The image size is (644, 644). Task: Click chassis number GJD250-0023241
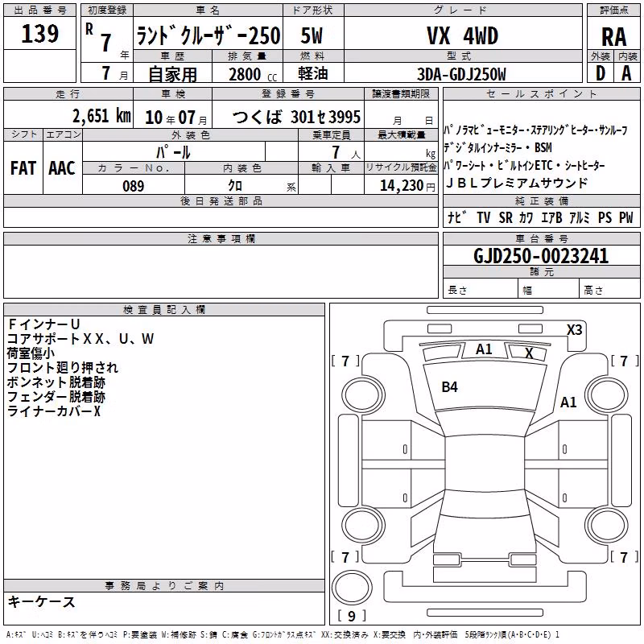point(541,256)
